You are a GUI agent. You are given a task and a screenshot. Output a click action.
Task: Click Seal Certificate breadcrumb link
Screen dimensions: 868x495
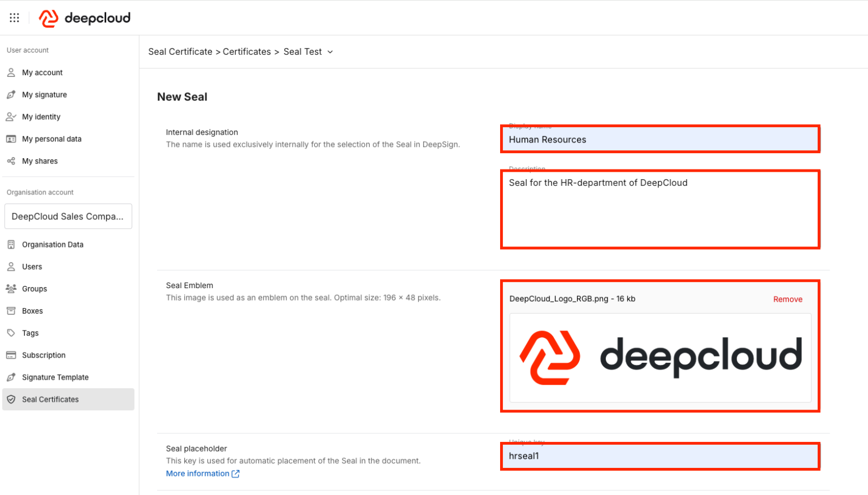point(180,51)
